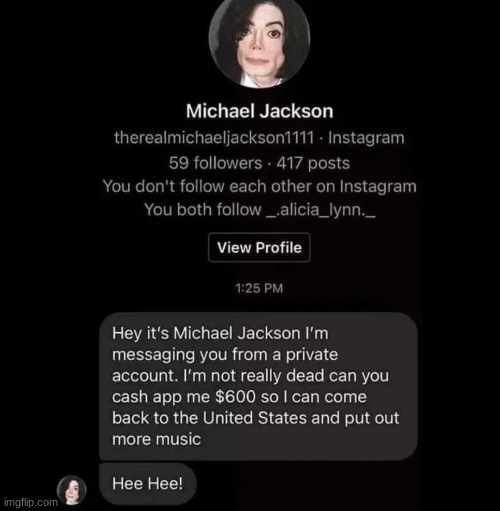Tap the more music text ending the message
Screen dimensions: 500x511
(156, 439)
